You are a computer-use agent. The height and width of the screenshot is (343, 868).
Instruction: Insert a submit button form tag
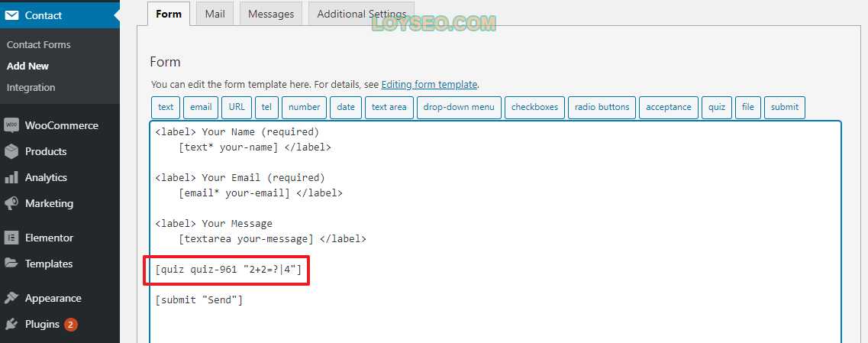(x=785, y=108)
